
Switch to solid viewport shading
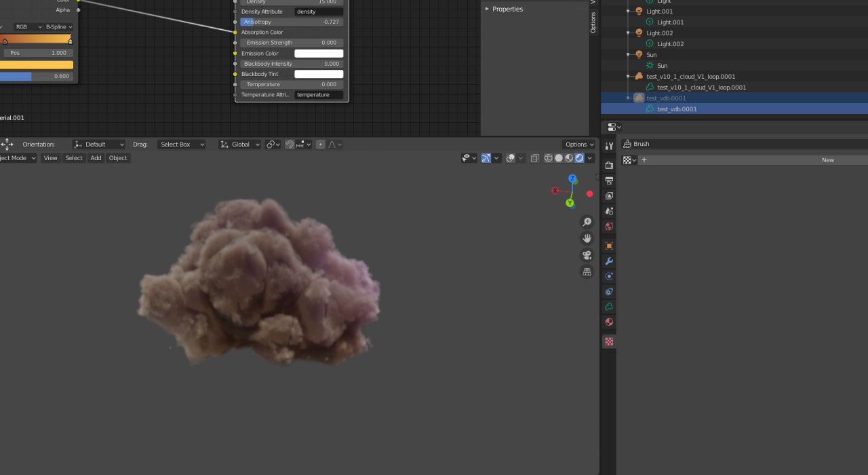[559, 158]
